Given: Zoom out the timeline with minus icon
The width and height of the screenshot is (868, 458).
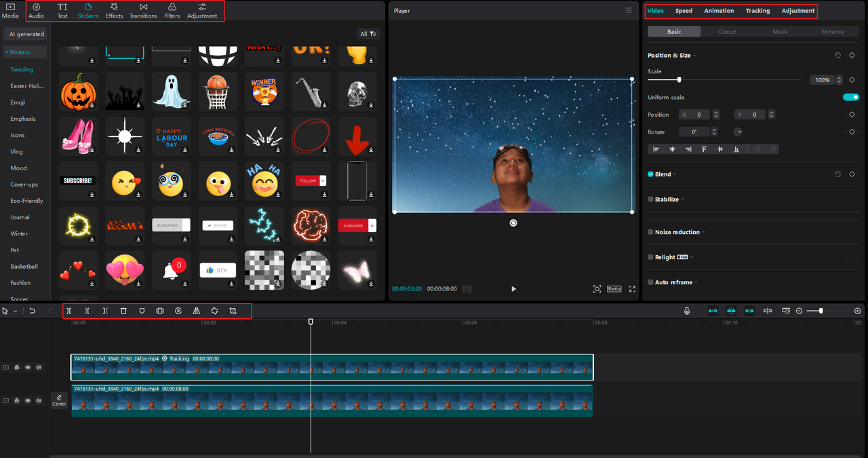Looking at the screenshot, I should point(800,311).
